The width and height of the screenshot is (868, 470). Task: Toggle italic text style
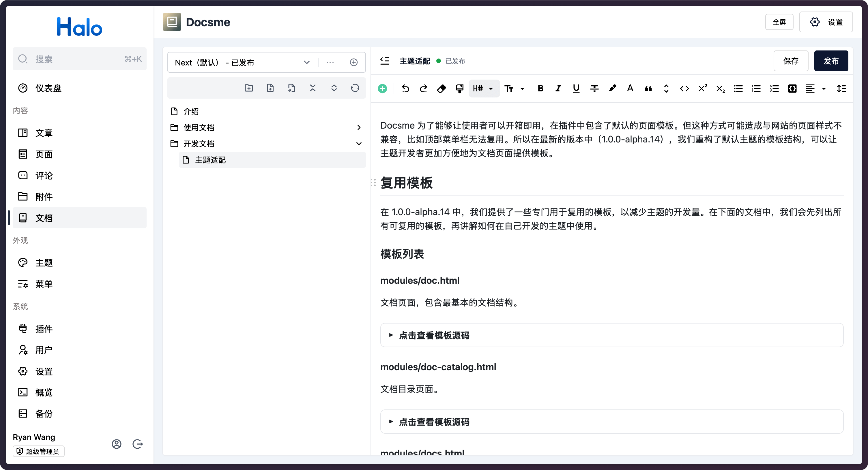coord(558,89)
